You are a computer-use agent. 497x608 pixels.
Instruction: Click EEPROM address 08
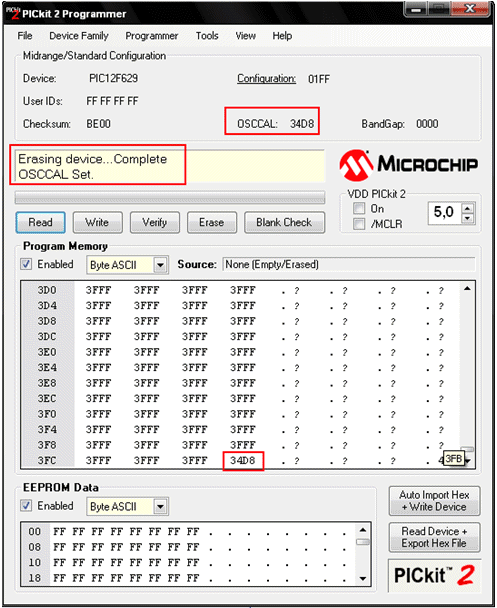click(35, 547)
